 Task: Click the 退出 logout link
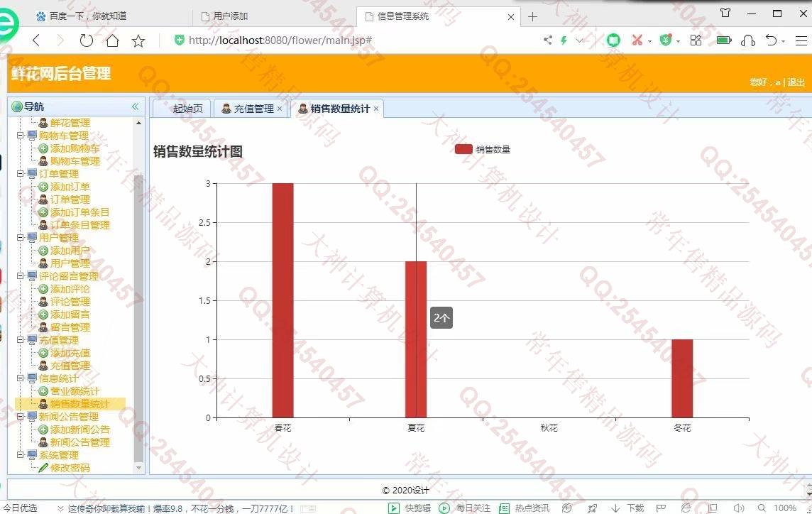click(x=796, y=82)
